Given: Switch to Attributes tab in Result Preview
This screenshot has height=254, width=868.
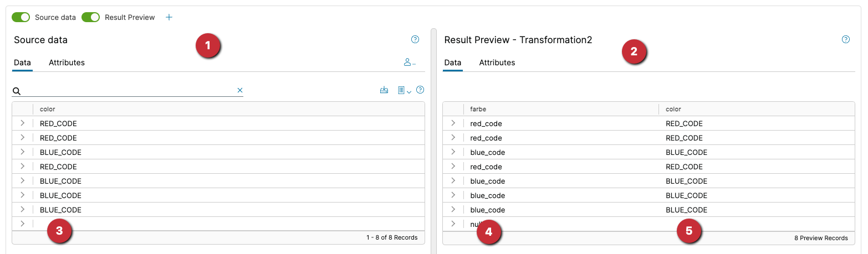Looking at the screenshot, I should [497, 63].
